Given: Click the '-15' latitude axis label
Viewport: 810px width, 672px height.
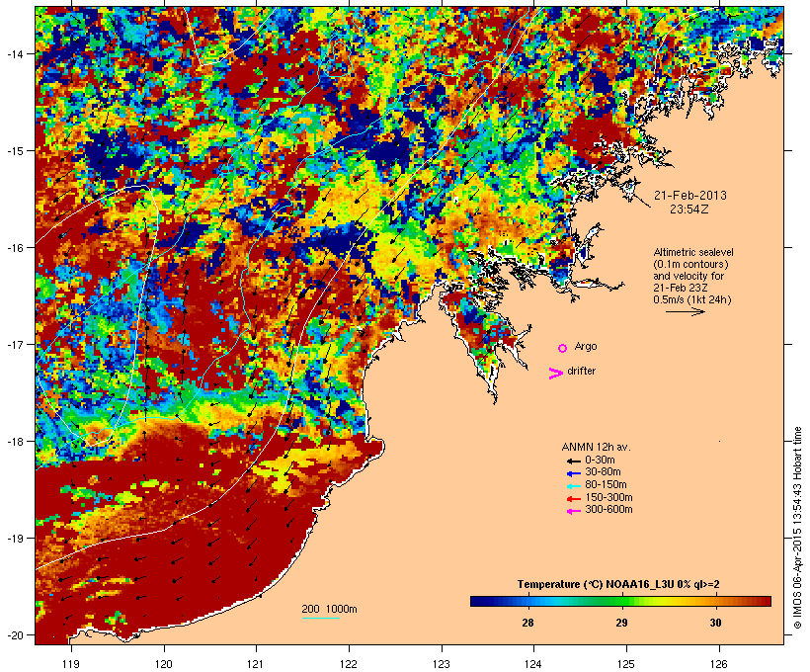Looking at the screenshot, I should coord(15,151).
